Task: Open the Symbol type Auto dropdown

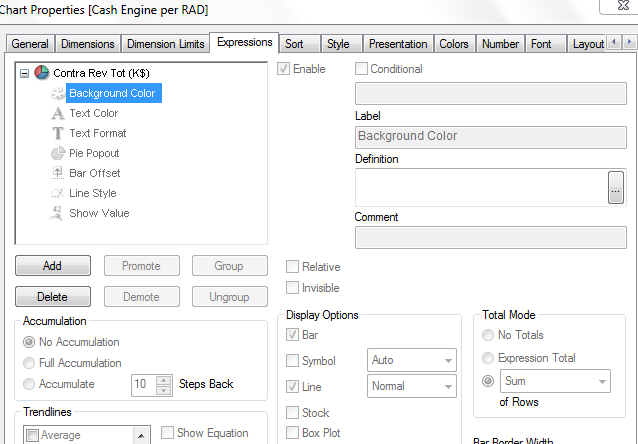Action: click(446, 360)
